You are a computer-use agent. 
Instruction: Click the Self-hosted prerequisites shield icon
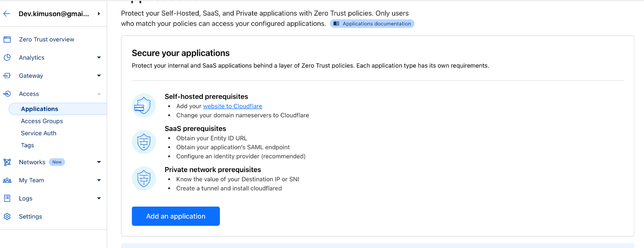[x=144, y=105]
